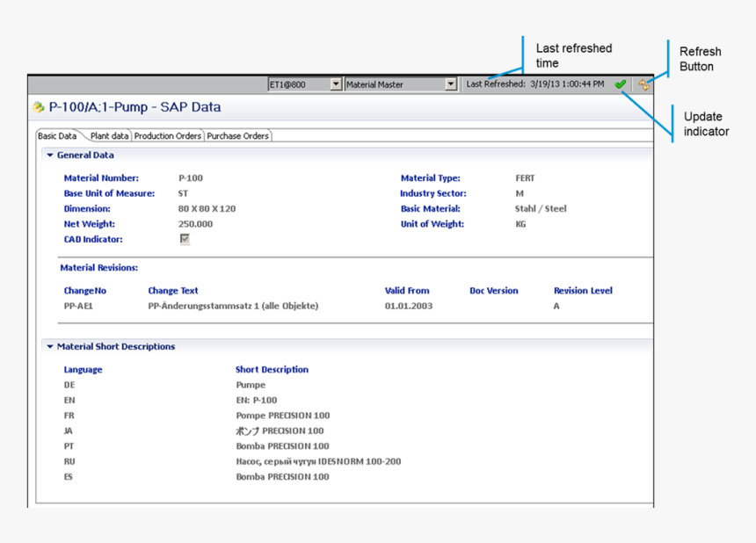This screenshot has width=756, height=543.
Task: Click the 250.000 net weight value
Action: click(195, 224)
